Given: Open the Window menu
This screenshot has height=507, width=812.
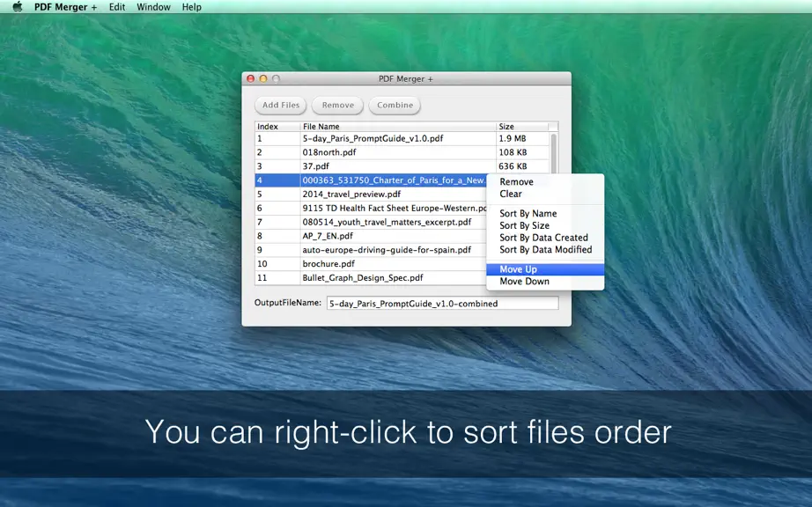Looking at the screenshot, I should tap(153, 7).
